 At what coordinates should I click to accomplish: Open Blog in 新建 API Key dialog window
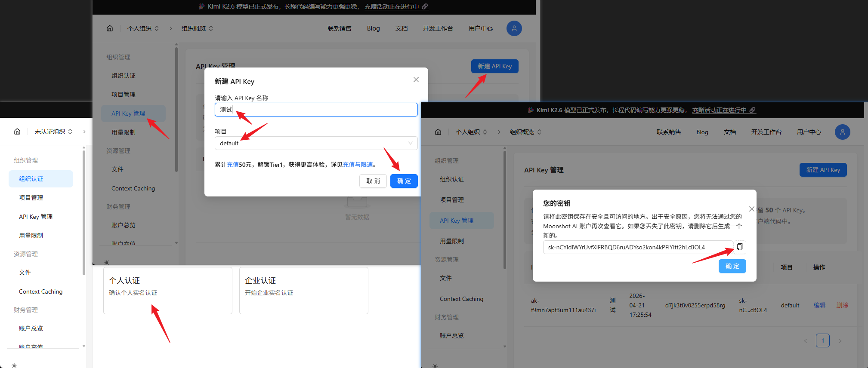click(x=374, y=28)
